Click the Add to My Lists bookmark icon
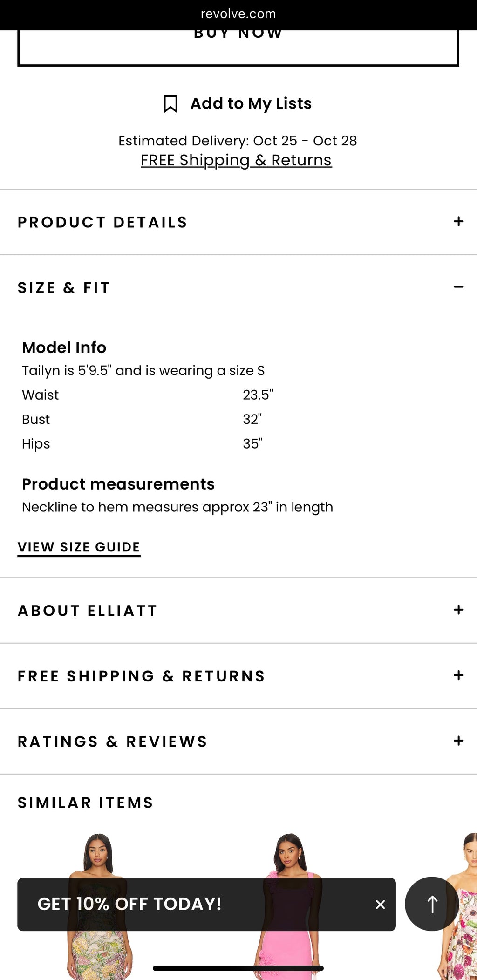Viewport: 477px width, 980px height. (x=171, y=103)
